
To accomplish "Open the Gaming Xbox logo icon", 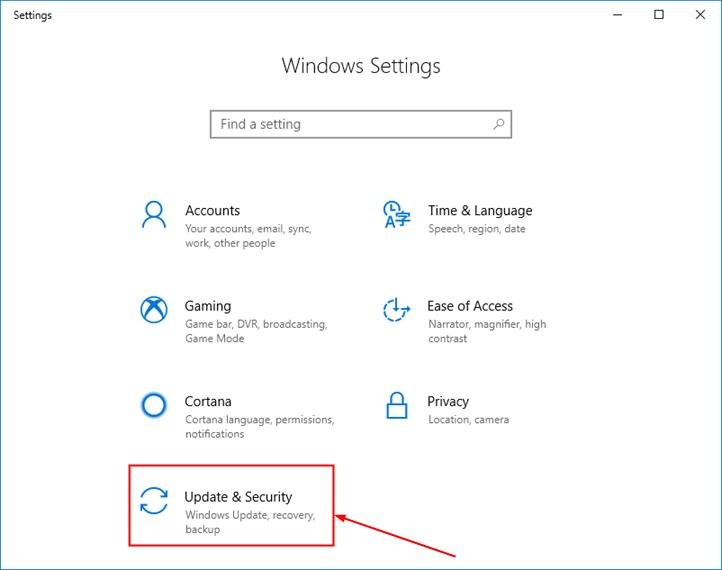I will [154, 309].
